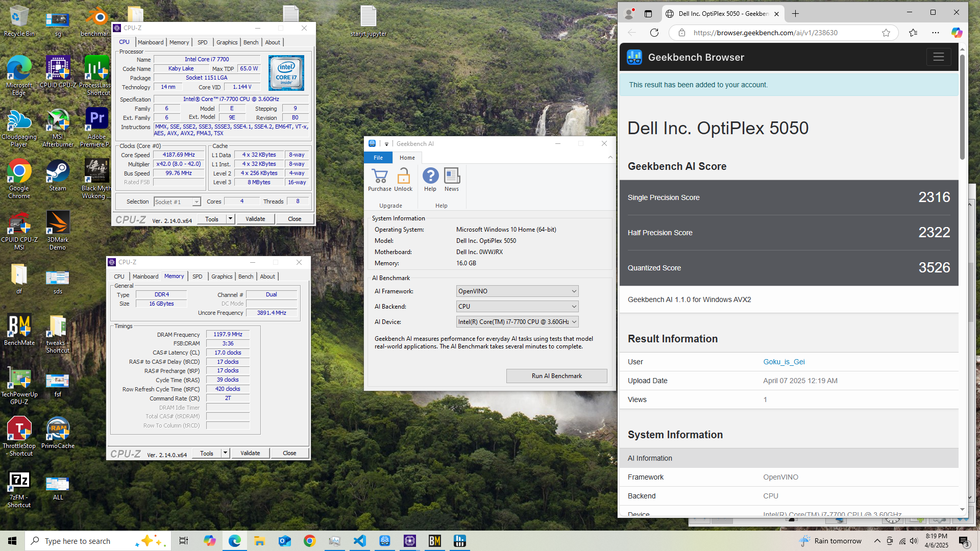
Task: Open the Socket #1 selection dropdown in CPU-Z
Action: click(177, 202)
